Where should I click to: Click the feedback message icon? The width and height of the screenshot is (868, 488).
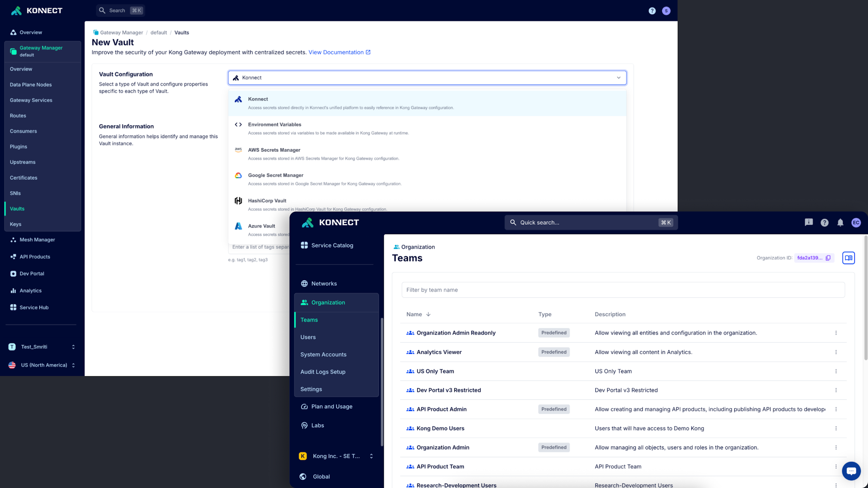pos(809,222)
